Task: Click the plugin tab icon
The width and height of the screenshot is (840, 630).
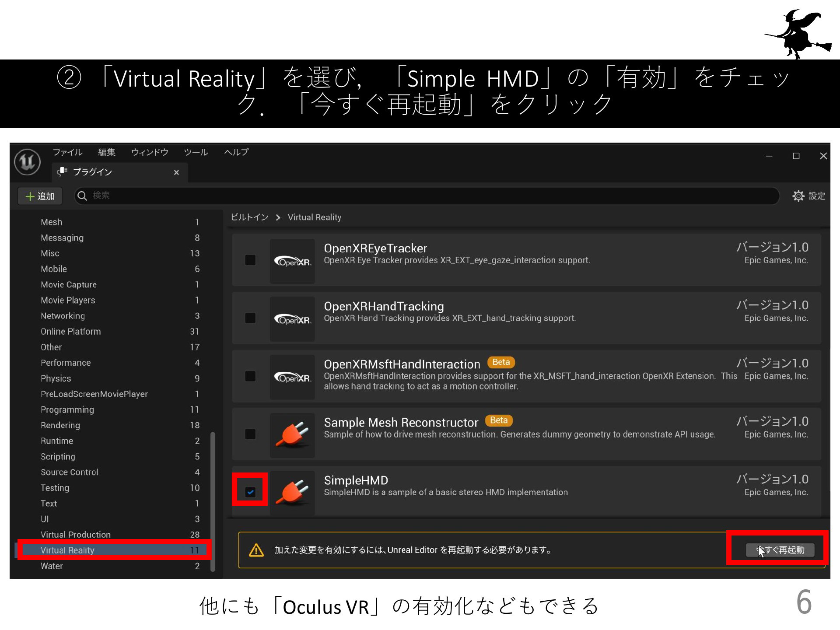Action: (62, 171)
